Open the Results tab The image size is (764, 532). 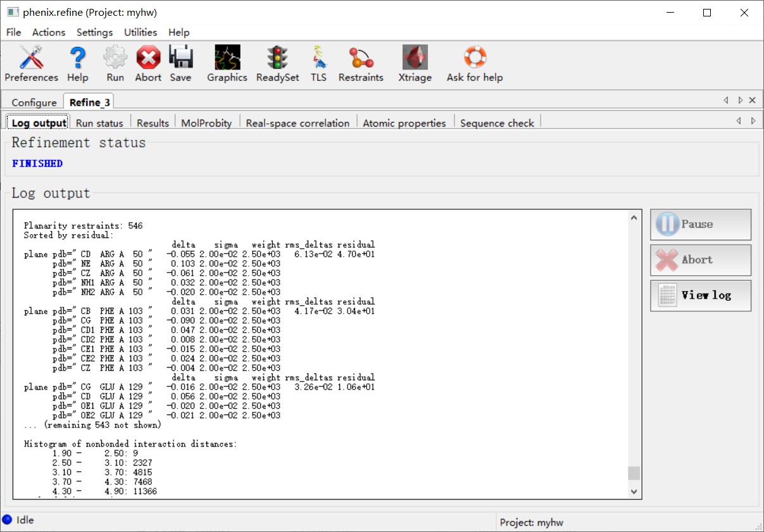pos(153,123)
